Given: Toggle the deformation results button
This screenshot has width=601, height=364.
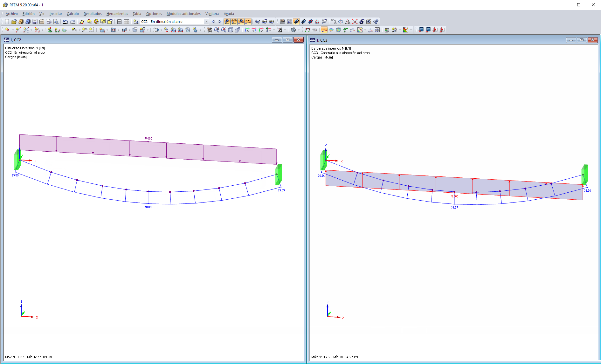Looking at the screenshot, I should [307, 30].
